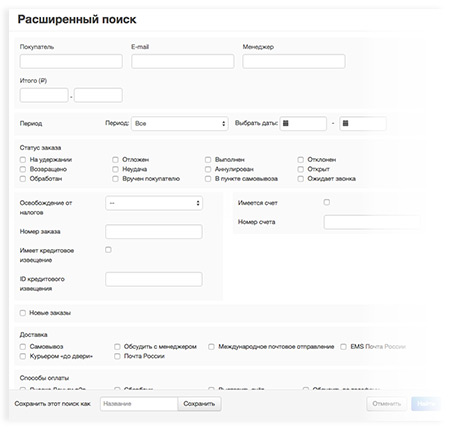Tick «EMS Почта России» delivery checkbox
This screenshot has height=432, width=453.
(343, 347)
